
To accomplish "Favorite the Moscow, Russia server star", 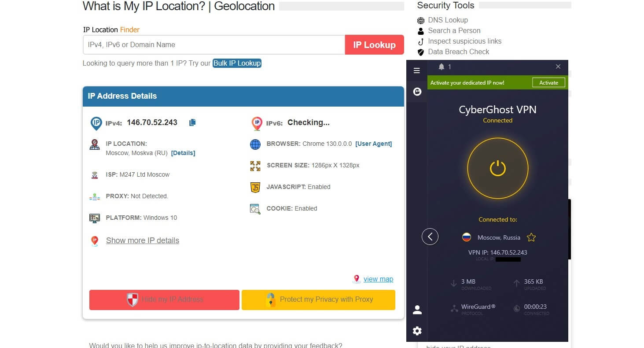I will click(x=531, y=237).
